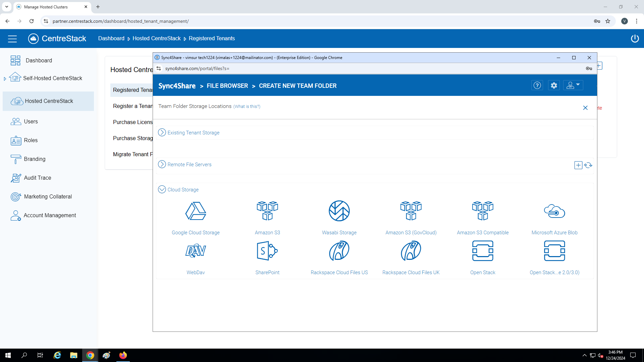Open the Windows Start menu
The height and width of the screenshot is (362, 644).
[8, 355]
